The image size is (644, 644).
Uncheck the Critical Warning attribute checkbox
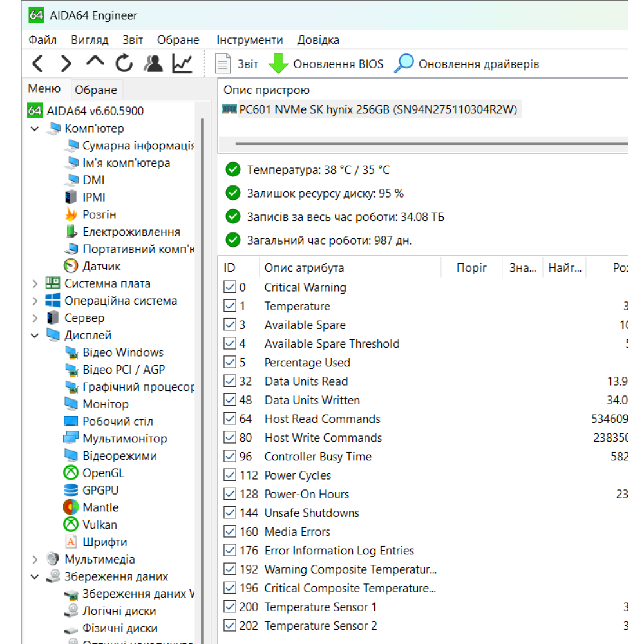pyautogui.click(x=229, y=288)
